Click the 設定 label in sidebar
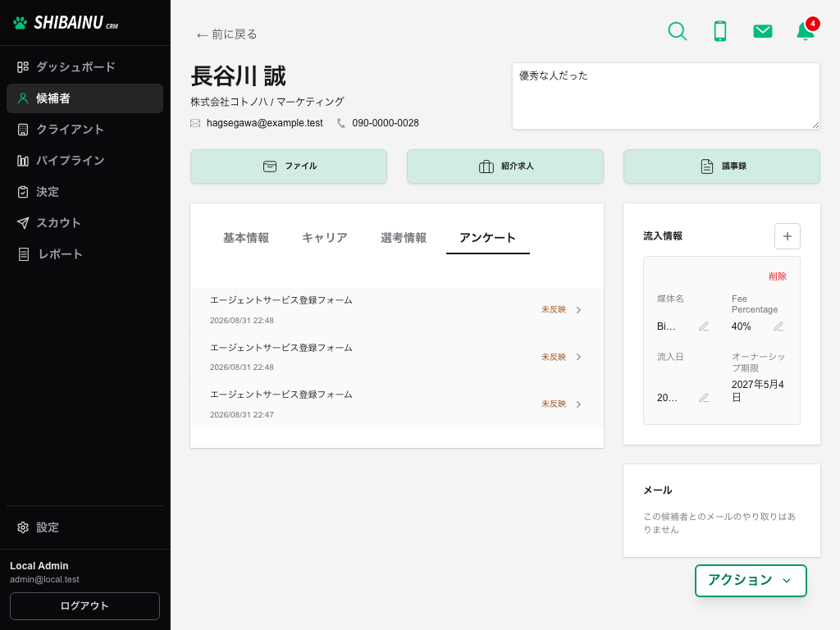 (x=48, y=527)
